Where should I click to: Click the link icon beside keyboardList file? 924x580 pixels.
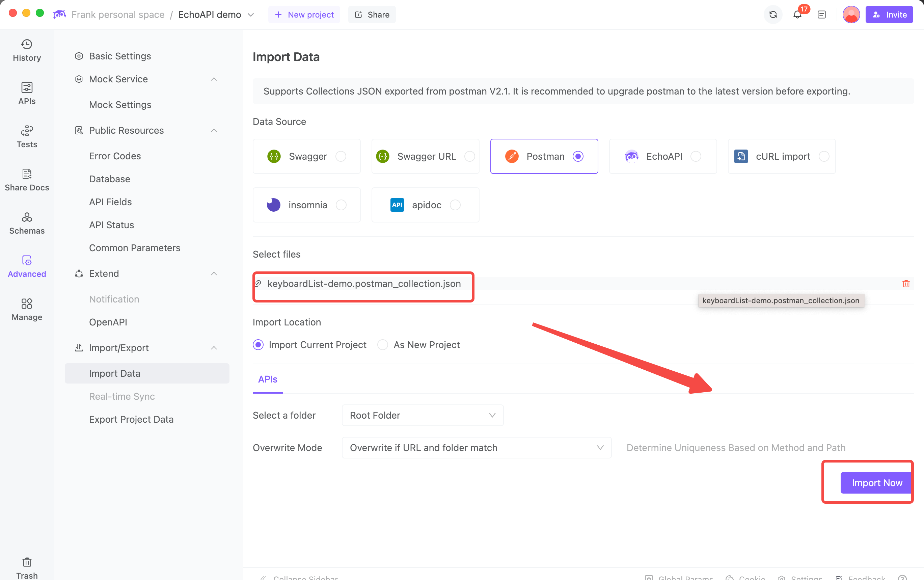coord(258,284)
